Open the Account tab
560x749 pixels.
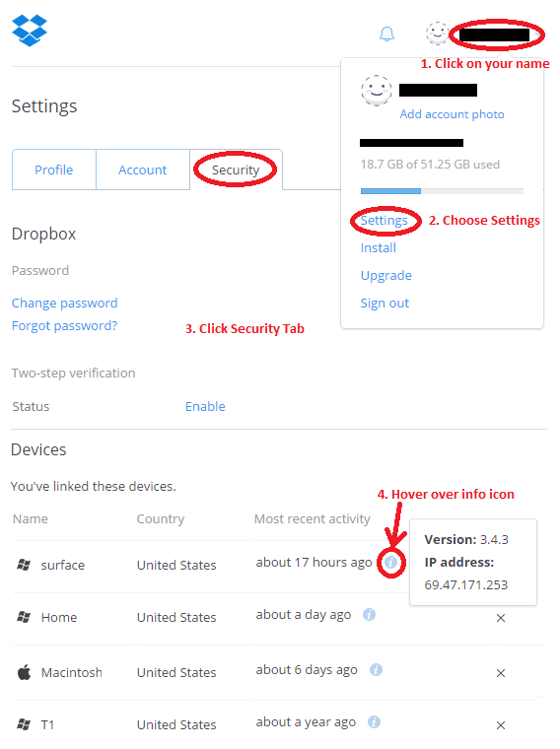tap(143, 170)
